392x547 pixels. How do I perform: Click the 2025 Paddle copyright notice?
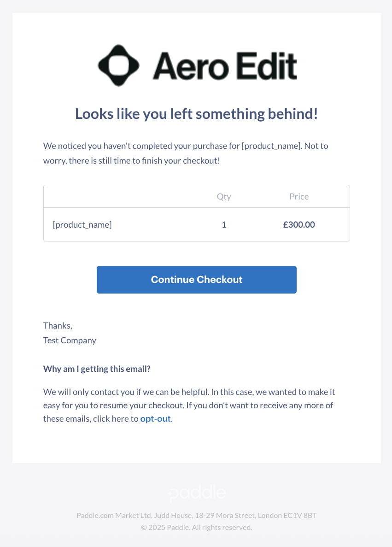pos(197,528)
